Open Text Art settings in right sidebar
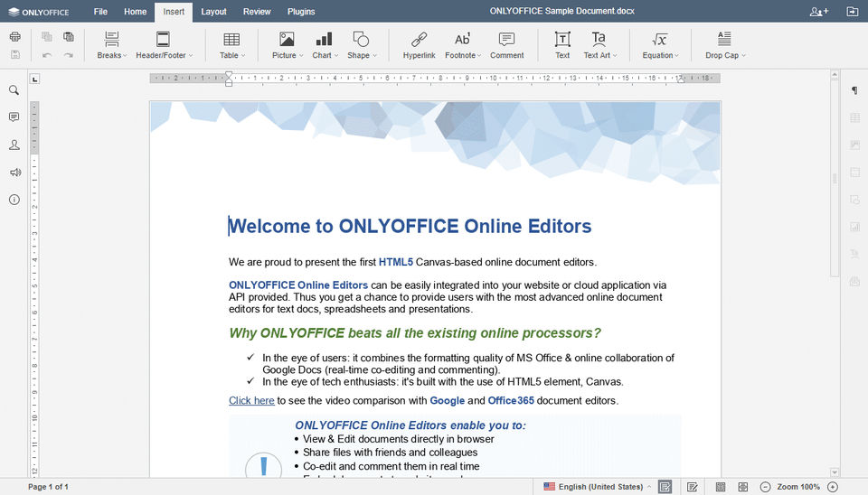Viewport: 868px width, 495px height. (x=854, y=254)
